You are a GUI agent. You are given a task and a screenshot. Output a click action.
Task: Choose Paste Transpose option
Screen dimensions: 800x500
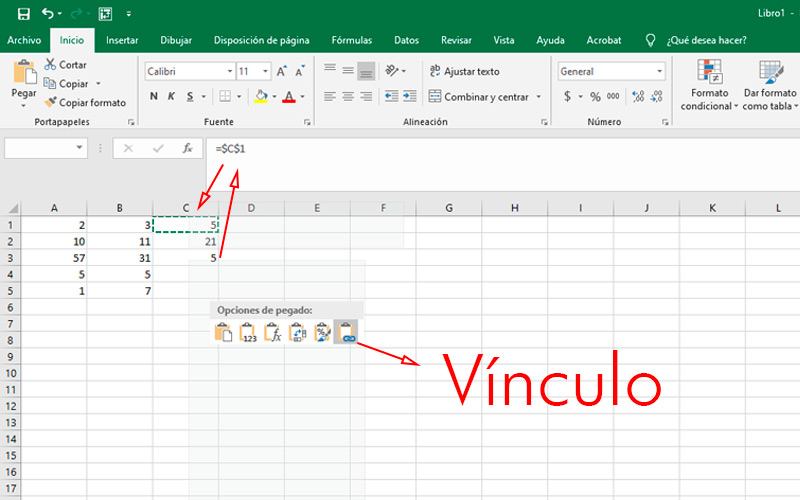point(297,332)
